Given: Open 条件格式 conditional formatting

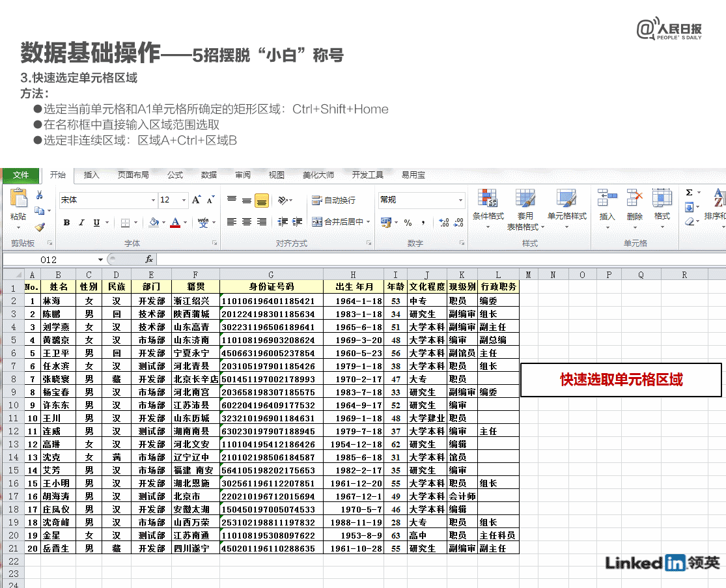Looking at the screenshot, I should click(x=488, y=208).
